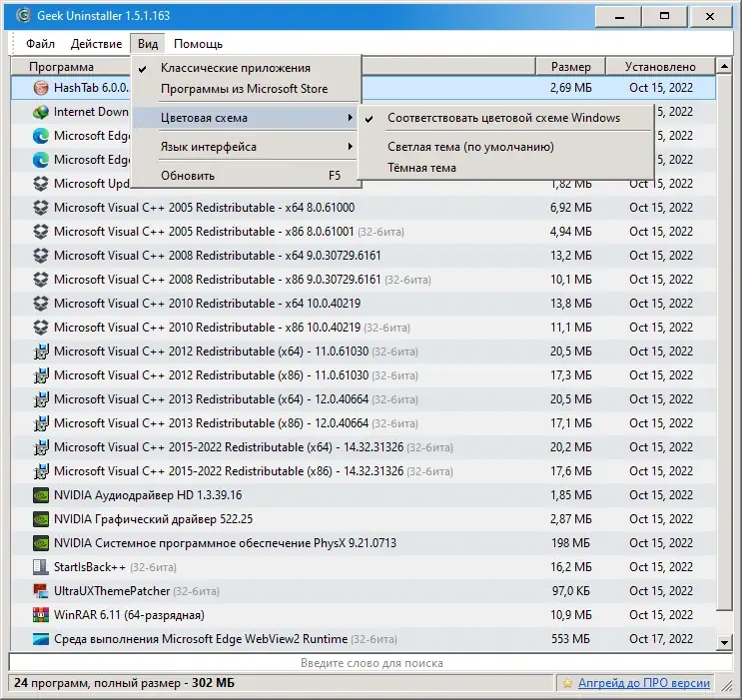Click the scrollbar down arrow
This screenshot has height=700, width=742.
(x=724, y=642)
